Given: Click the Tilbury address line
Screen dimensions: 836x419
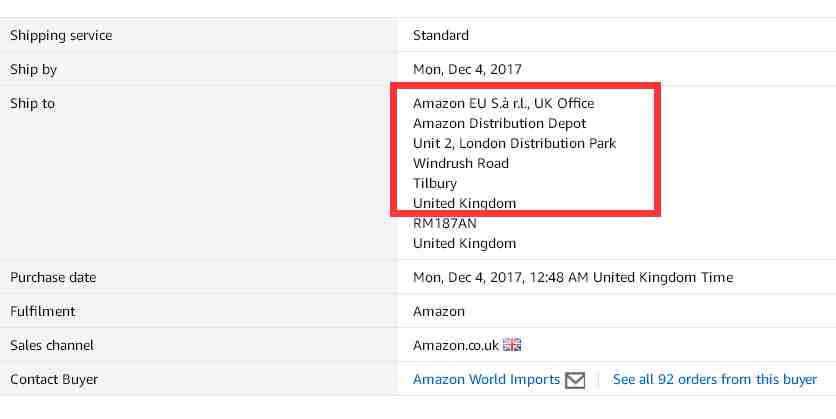Looking at the screenshot, I should coord(435,184).
